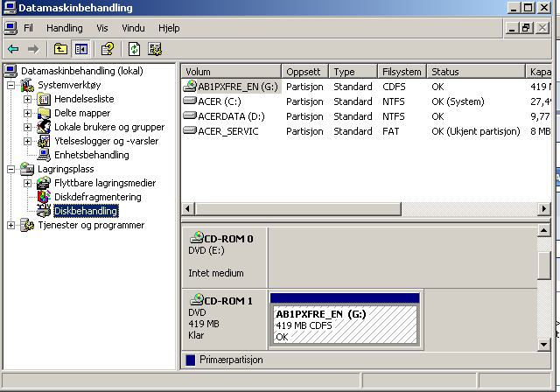Click the disk settings toolbar icon
Screen dimensions: 560x392
[x=155, y=49]
